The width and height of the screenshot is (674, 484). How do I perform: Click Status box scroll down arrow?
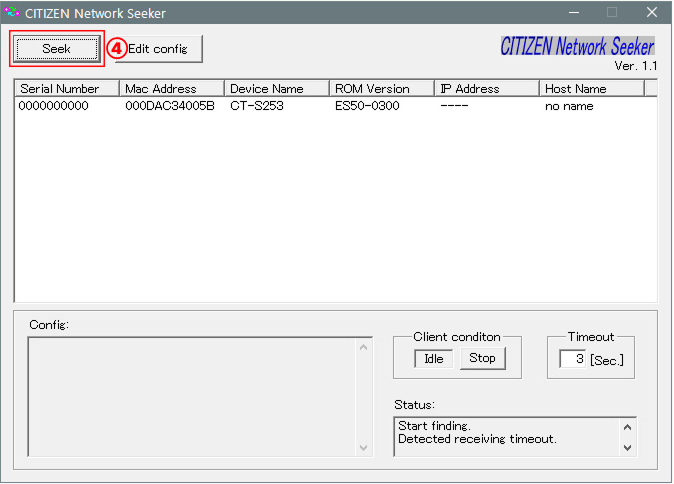tap(627, 447)
